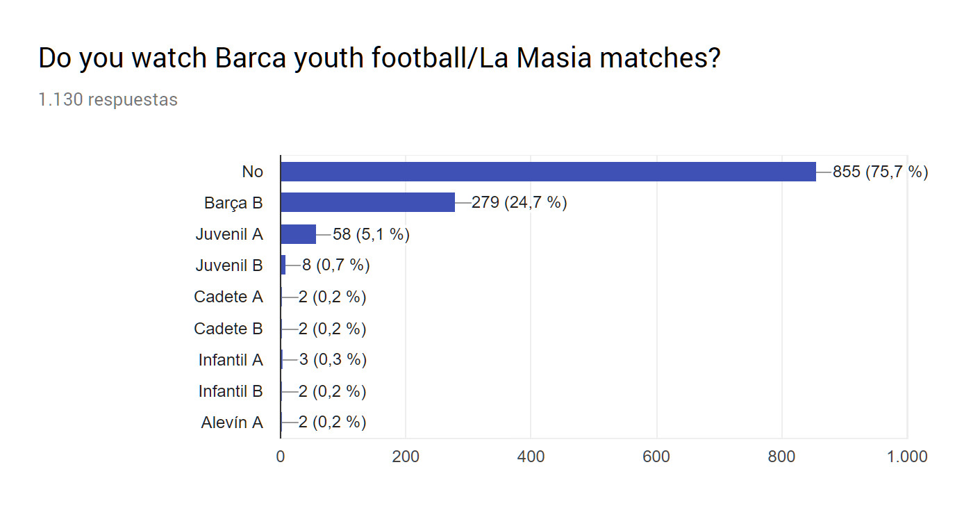Click the Infantil A category label
The width and height of the screenshot is (980, 508).
pyautogui.click(x=231, y=360)
